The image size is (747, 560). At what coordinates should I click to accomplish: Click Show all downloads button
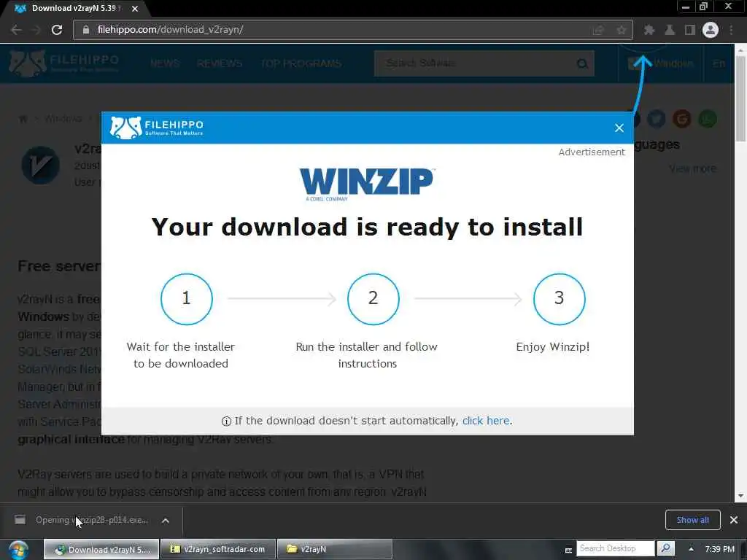click(x=692, y=520)
